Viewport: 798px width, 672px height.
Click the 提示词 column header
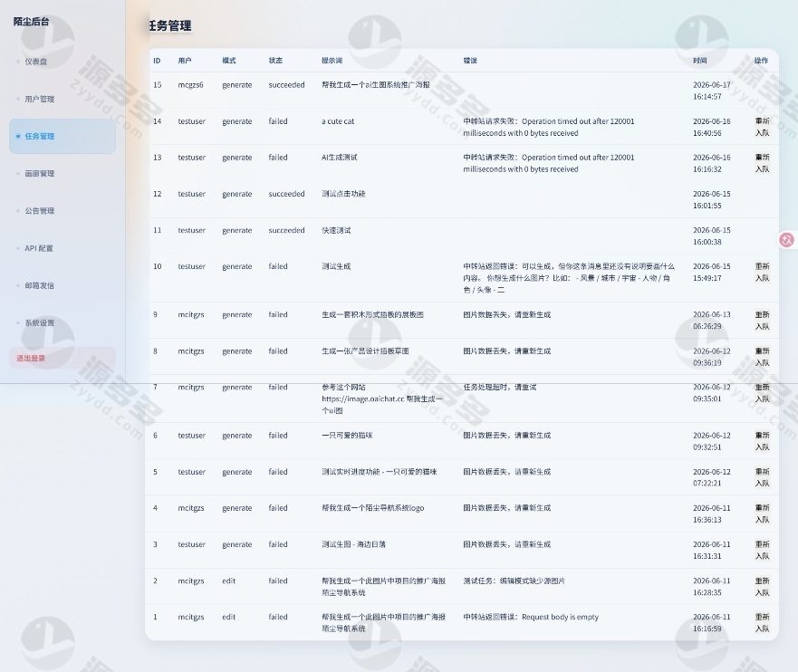332,61
